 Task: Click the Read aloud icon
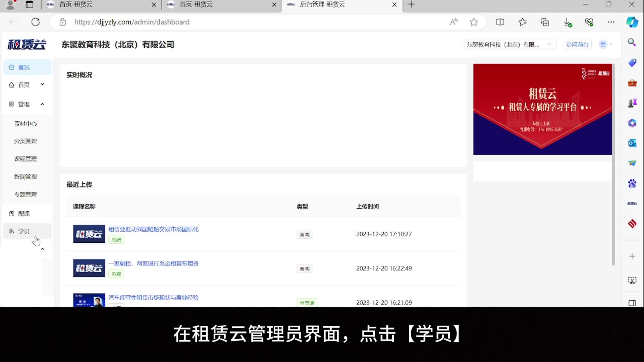tap(453, 22)
